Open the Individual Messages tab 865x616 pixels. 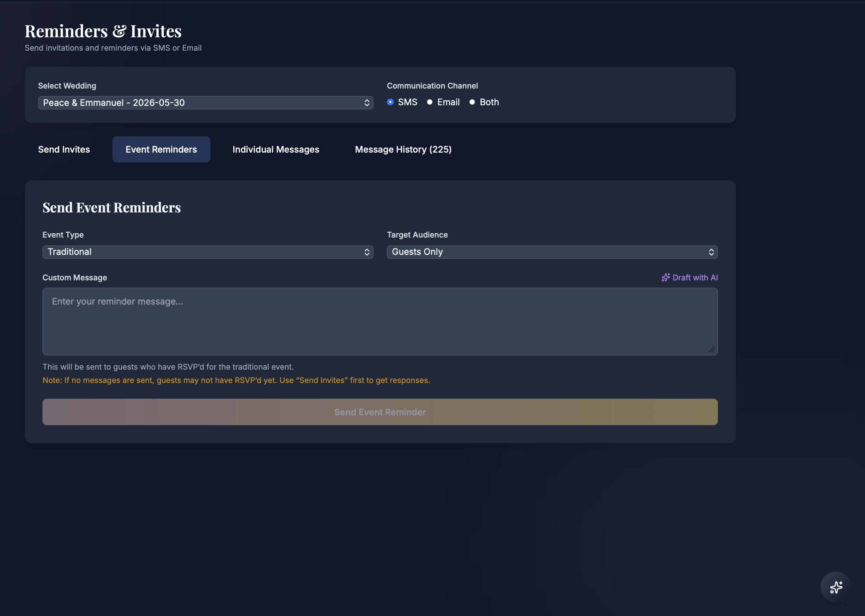[276, 149]
